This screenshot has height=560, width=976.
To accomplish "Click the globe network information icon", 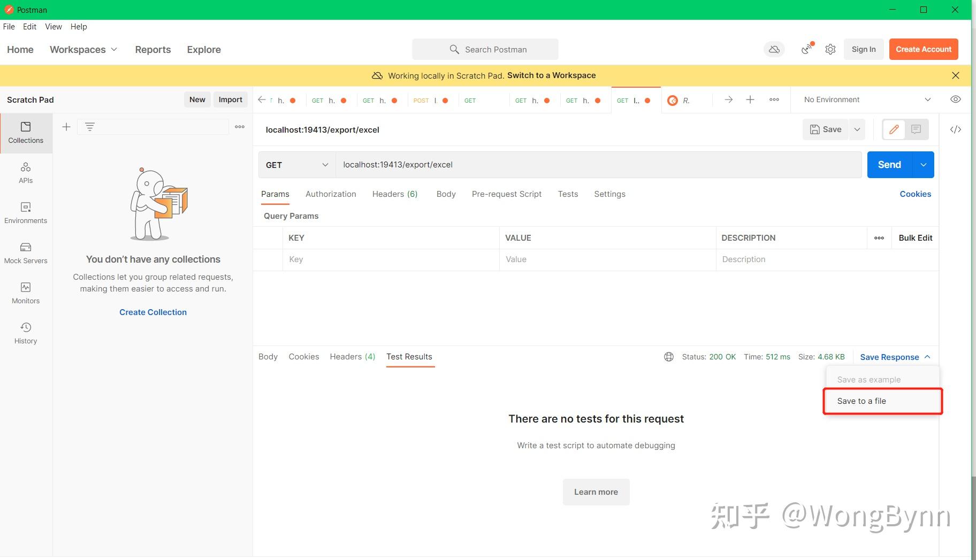I will pyautogui.click(x=669, y=357).
